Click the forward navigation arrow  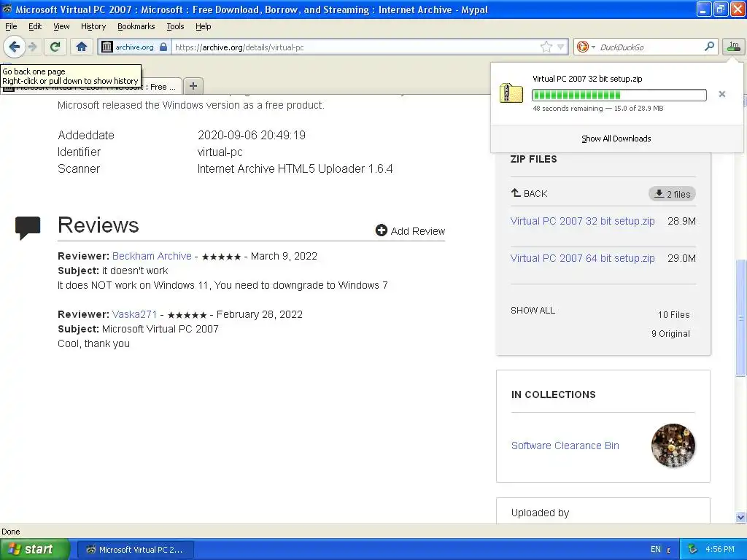[33, 47]
